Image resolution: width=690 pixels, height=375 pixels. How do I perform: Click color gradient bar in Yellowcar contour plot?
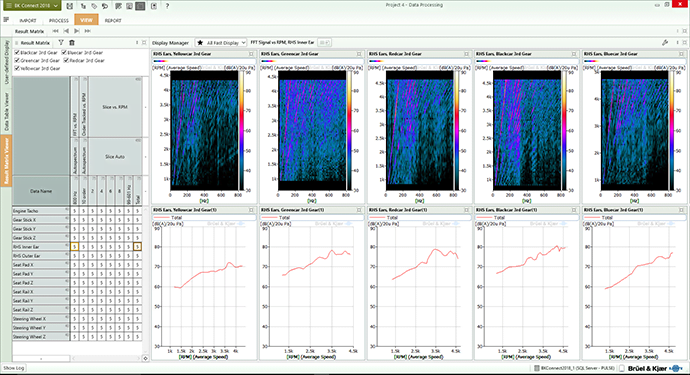pyautogui.click(x=160, y=61)
